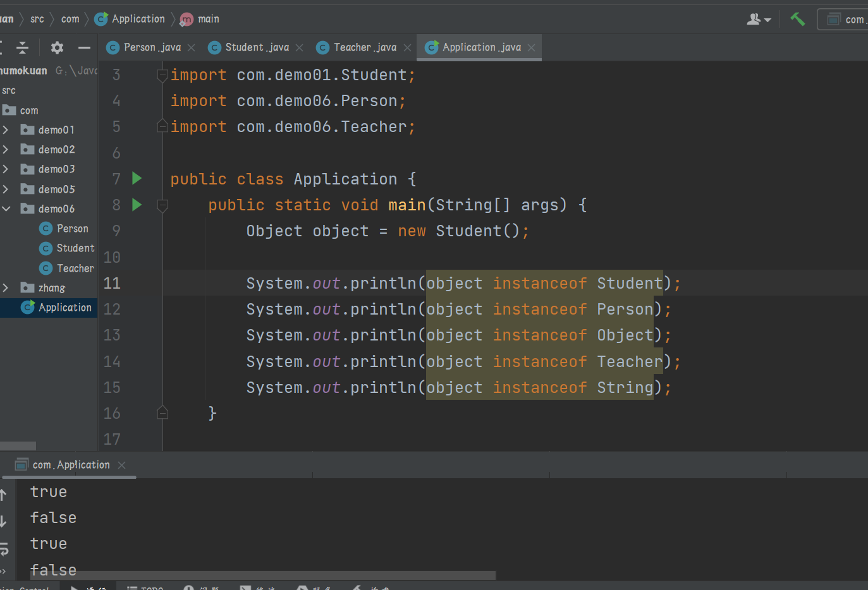Screen dimensions: 868x590
Task: Click the Application breadcrumb
Action: tap(130, 19)
